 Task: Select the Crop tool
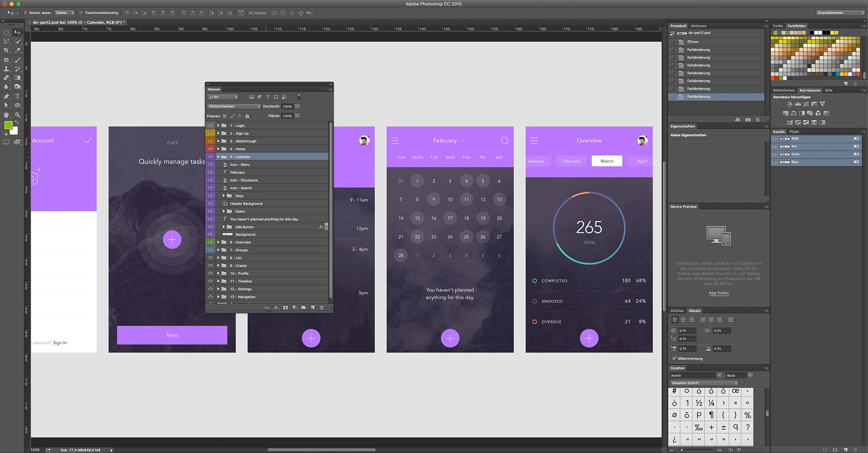click(x=6, y=50)
